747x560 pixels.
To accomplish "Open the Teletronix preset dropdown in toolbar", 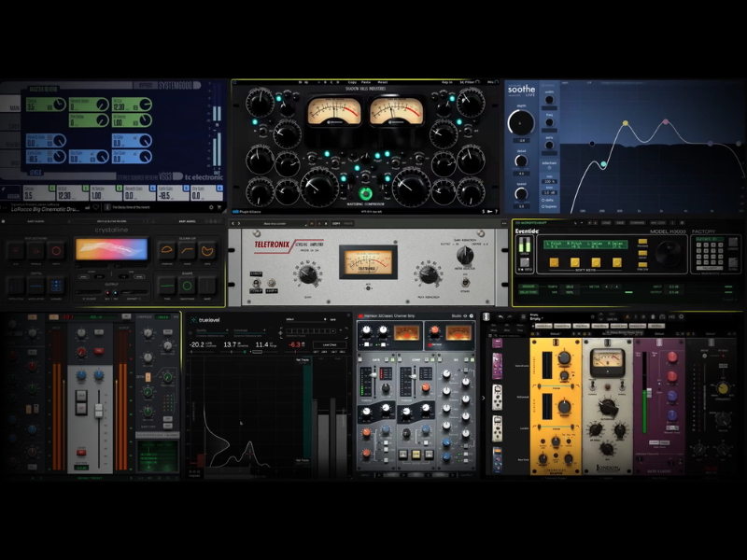I will coord(280,224).
